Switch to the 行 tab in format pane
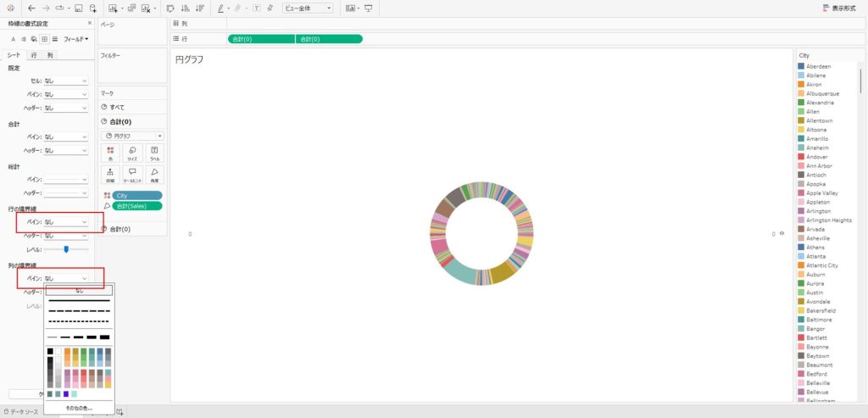Screen dimensions: 868x418 pos(34,55)
